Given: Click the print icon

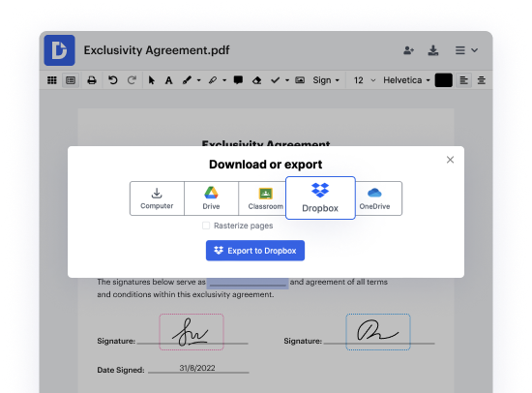Looking at the screenshot, I should (92, 80).
